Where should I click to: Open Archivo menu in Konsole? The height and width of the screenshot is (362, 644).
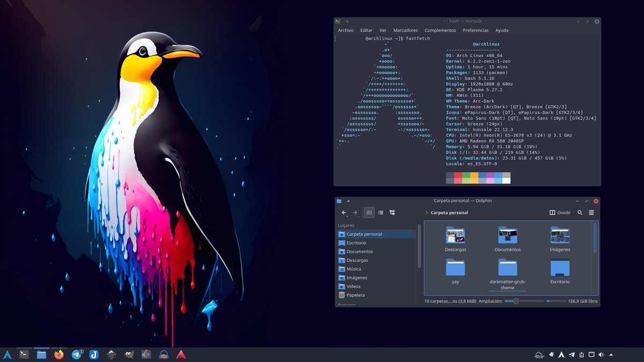(346, 31)
